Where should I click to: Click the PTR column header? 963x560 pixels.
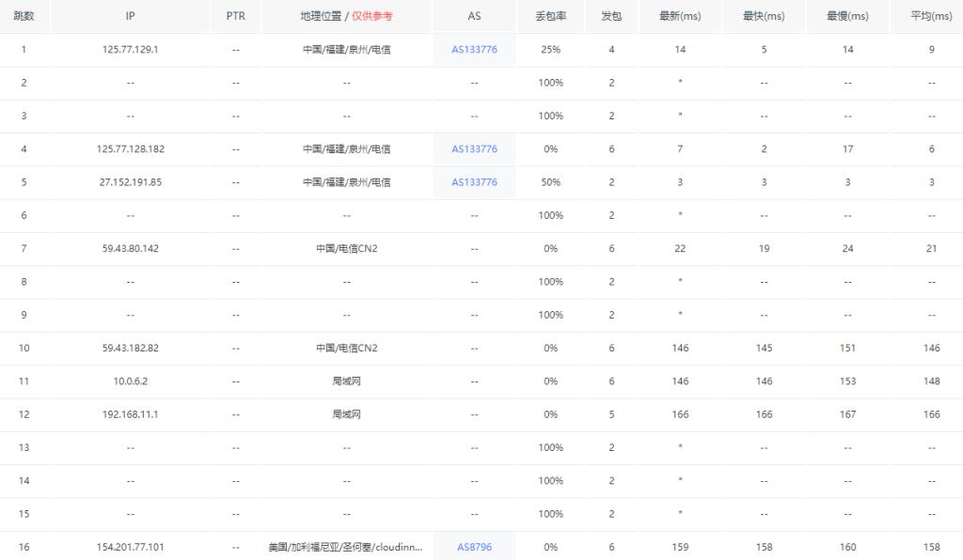pyautogui.click(x=234, y=15)
